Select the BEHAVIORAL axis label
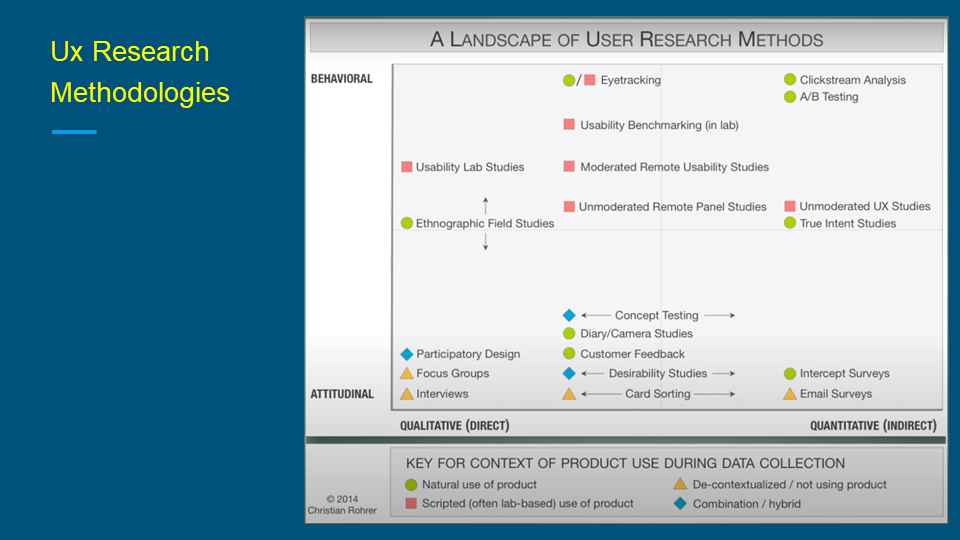This screenshot has height=540, width=960. [342, 79]
